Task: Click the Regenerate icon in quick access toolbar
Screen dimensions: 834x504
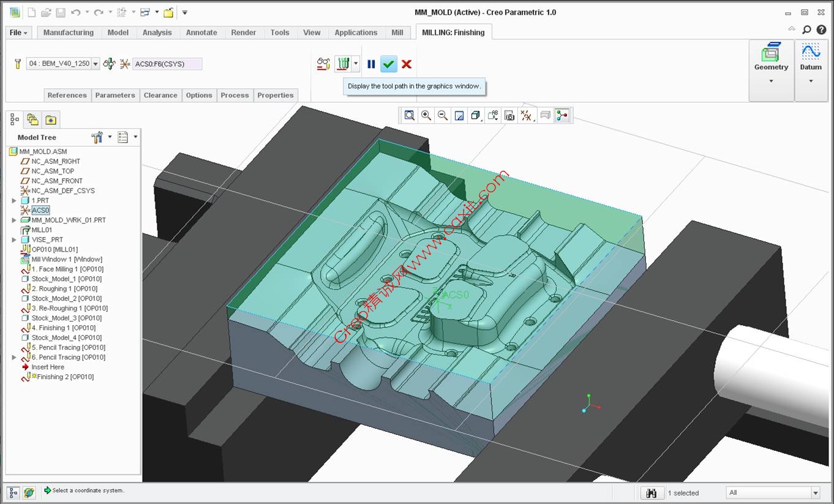Action: [x=121, y=12]
